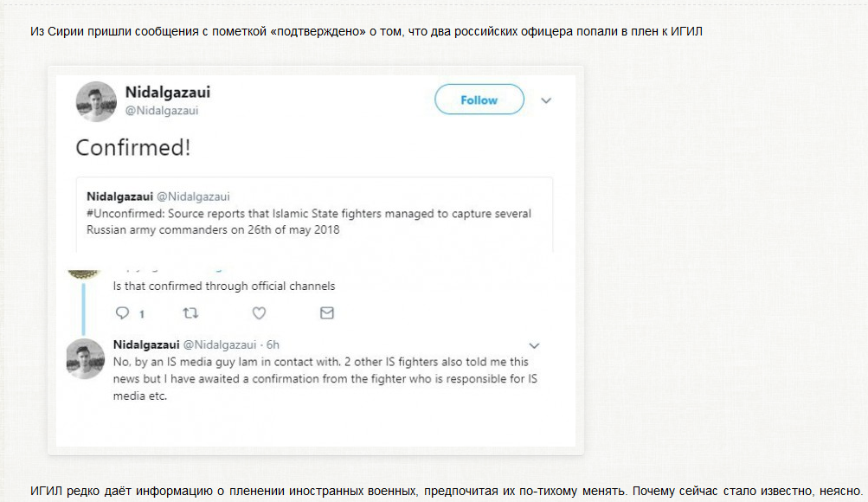
Task: Open the chevron menu on the 6h reply
Action: 534,345
